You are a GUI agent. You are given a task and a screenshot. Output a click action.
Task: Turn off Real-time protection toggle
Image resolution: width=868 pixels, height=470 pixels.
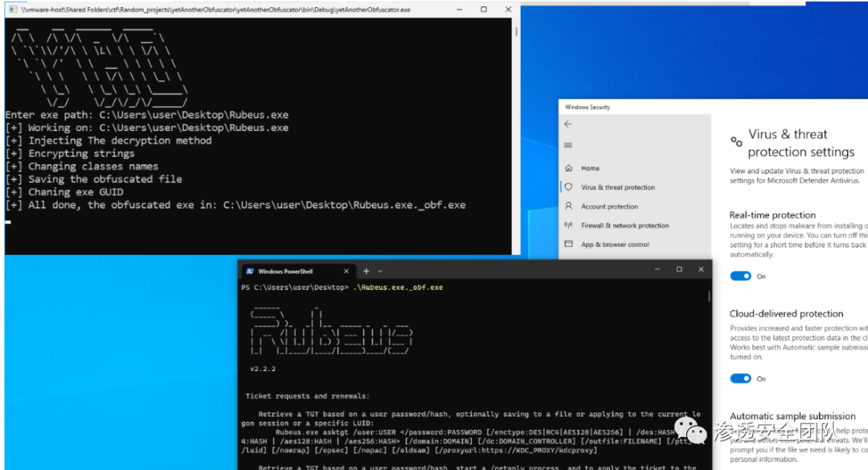(740, 276)
